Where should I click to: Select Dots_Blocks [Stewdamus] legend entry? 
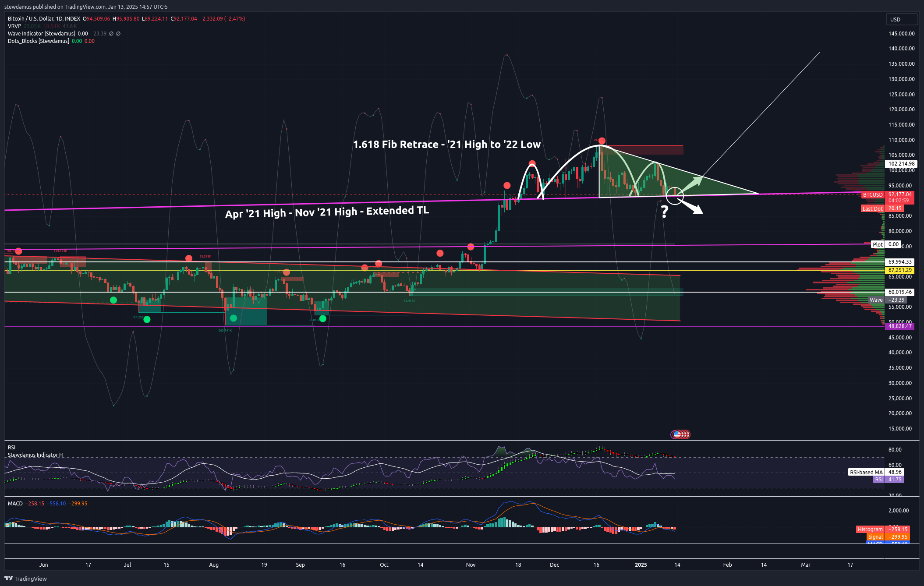coord(39,41)
